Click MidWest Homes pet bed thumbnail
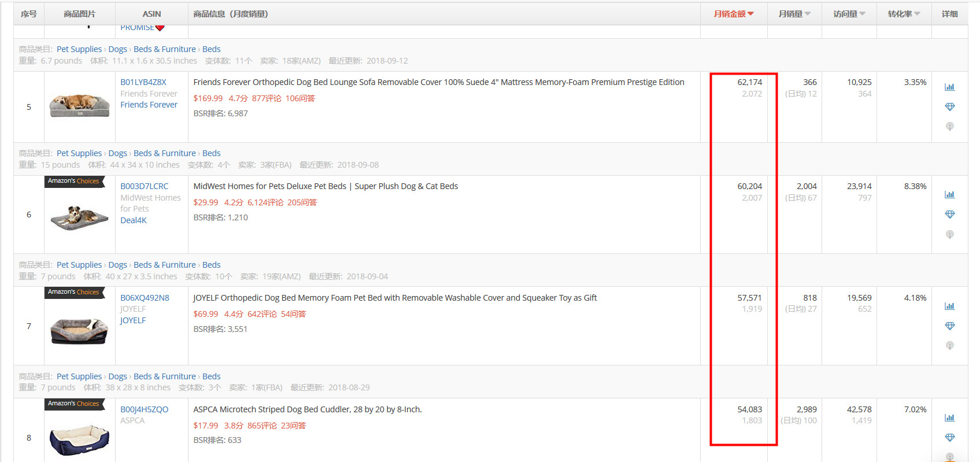Screen dimensions: 980x462 (x=79, y=217)
